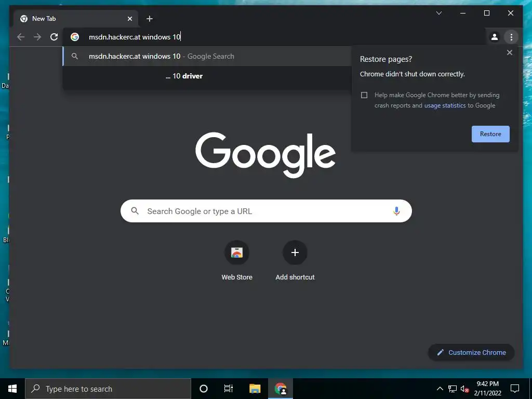Screen dimensions: 532x399
Task: Open the Windows Start menu
Action: tap(12, 389)
